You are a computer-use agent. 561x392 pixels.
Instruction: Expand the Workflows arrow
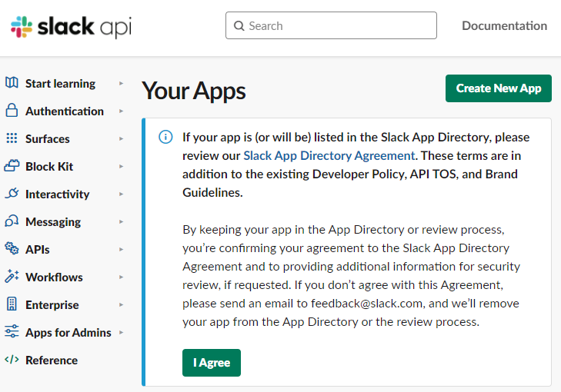(122, 277)
